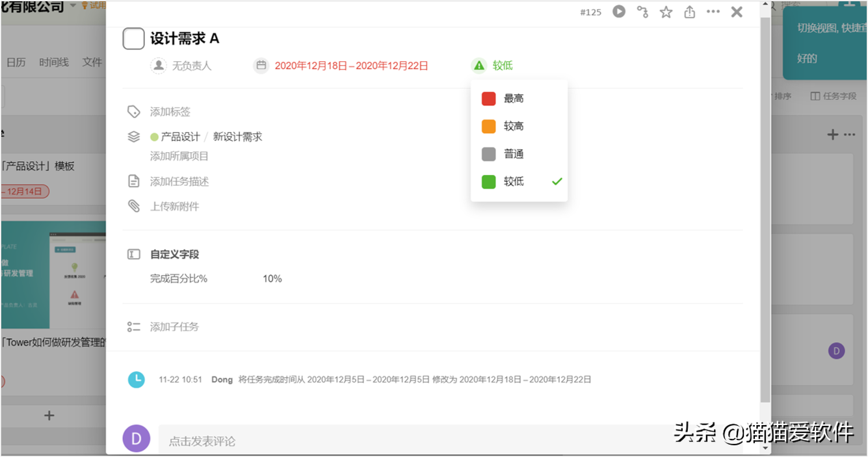The image size is (868, 457).
Task: Toggle the task completion checkbox for 设计需求 A
Action: pyautogui.click(x=133, y=38)
